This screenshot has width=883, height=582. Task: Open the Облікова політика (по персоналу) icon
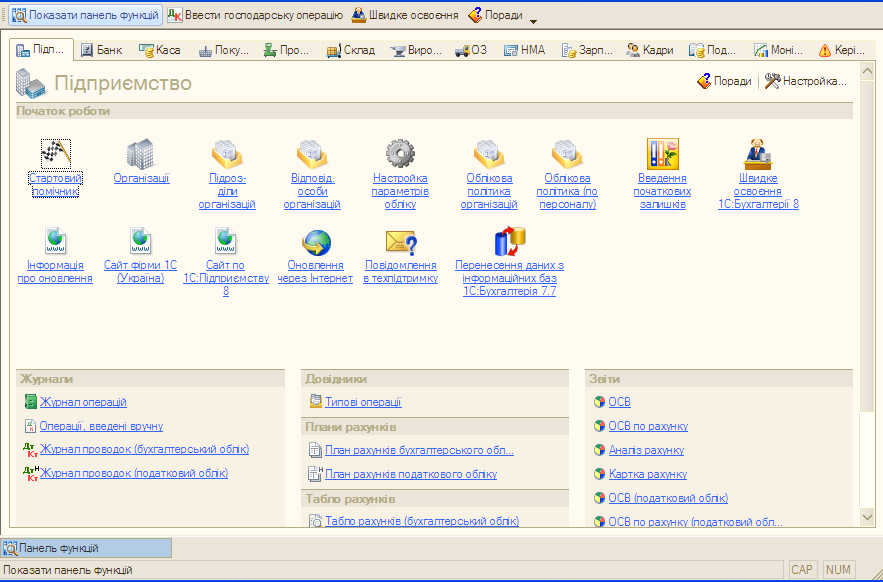click(567, 154)
